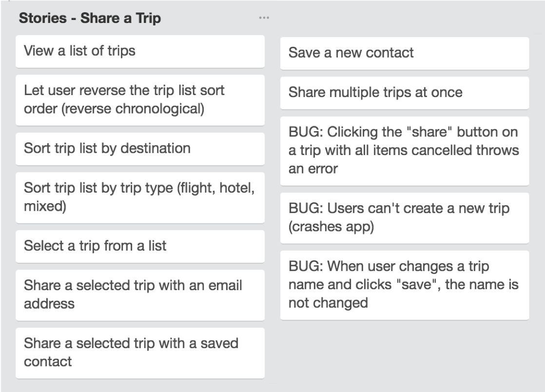Select the 'Share multiple trips at once' card
Viewport: 545px width, 392px height.
(404, 92)
